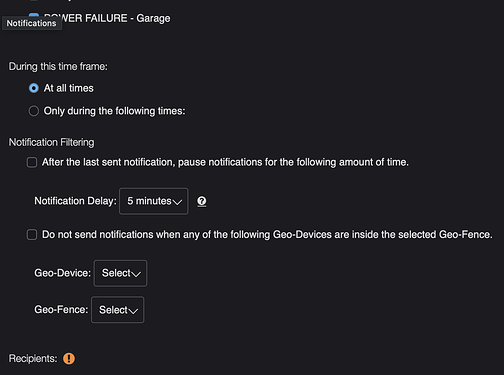Click the 'Recipients:' label
504x375 pixels.
pos(33,359)
